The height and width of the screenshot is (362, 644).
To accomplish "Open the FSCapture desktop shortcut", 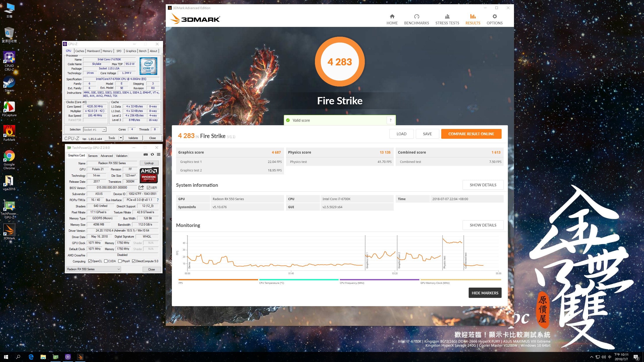I will [x=9, y=109].
